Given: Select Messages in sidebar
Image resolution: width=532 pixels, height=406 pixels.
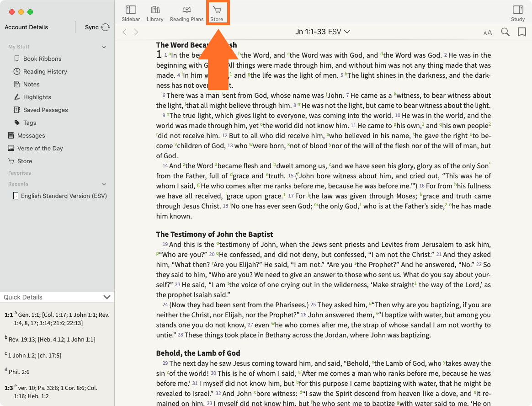Looking at the screenshot, I should pyautogui.click(x=31, y=135).
